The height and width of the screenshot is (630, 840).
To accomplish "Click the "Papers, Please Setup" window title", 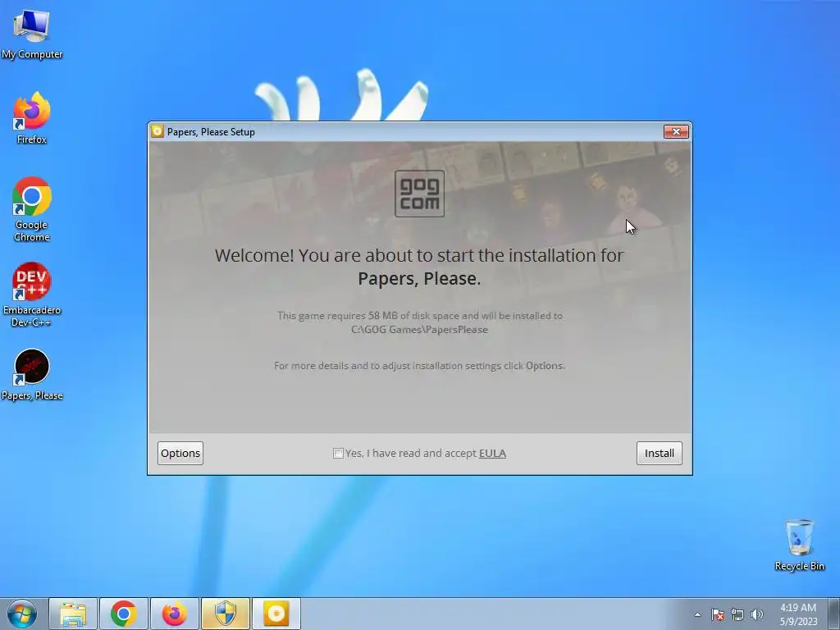I will (x=211, y=132).
